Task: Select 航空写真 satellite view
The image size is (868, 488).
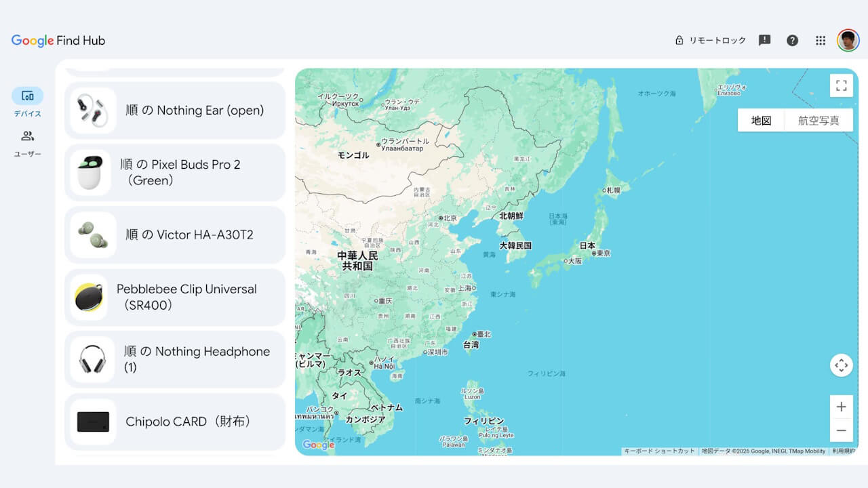Action: tap(818, 121)
